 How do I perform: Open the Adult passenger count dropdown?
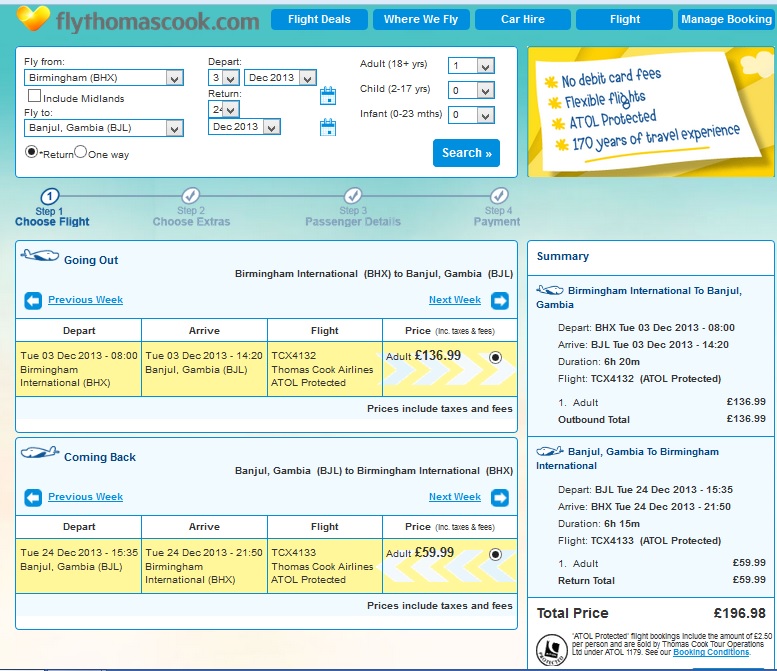coord(471,65)
